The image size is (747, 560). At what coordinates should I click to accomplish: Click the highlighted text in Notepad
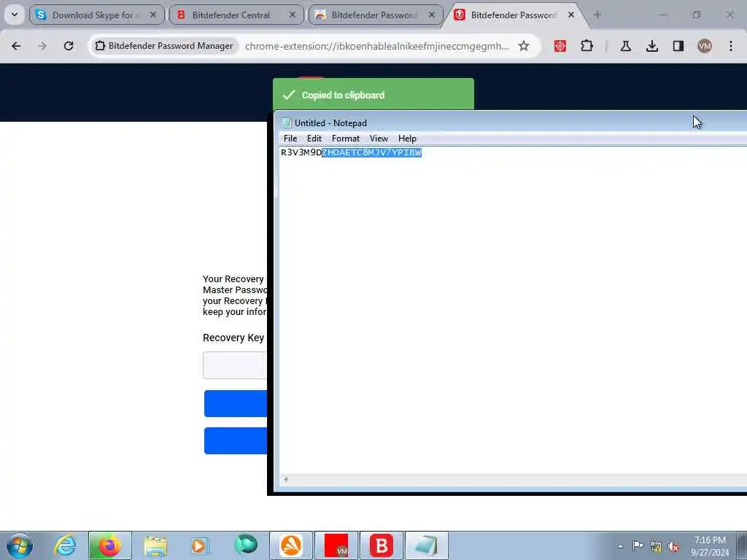371,152
